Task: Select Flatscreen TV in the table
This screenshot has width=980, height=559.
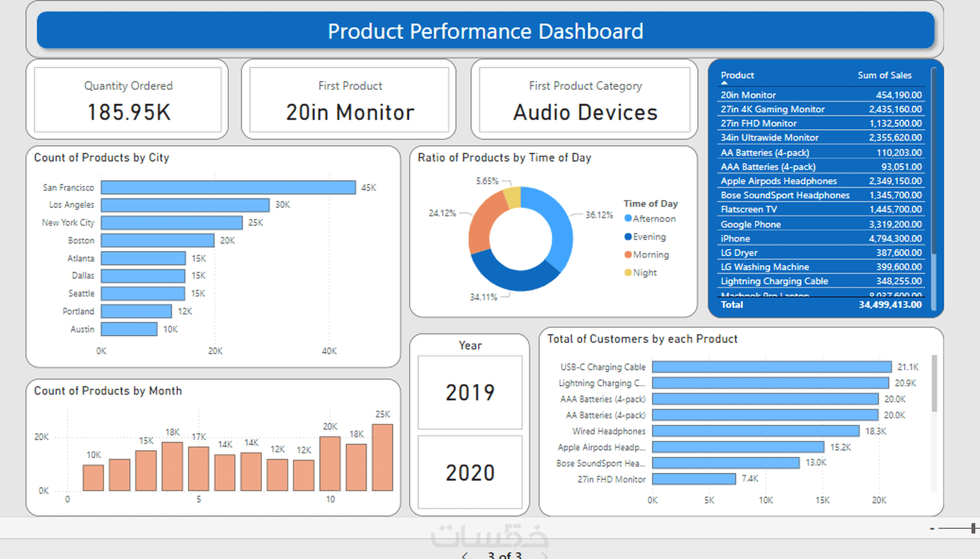Action: click(x=821, y=209)
